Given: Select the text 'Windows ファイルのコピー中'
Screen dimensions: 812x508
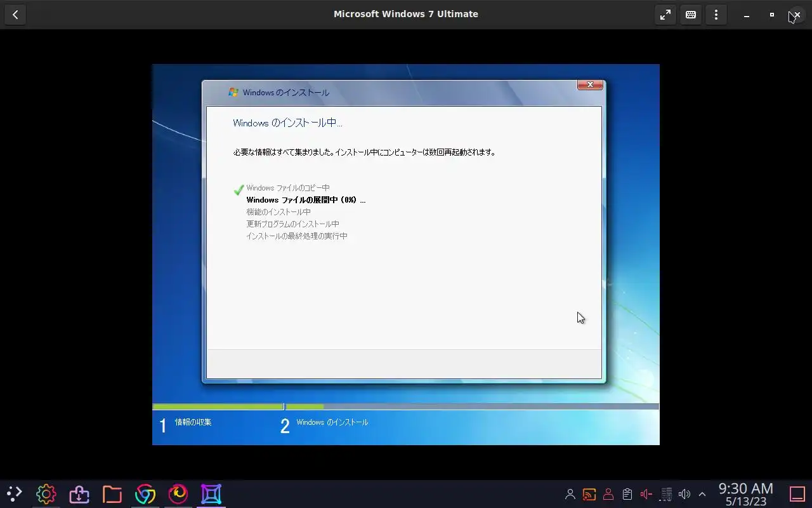Looking at the screenshot, I should 288,188.
